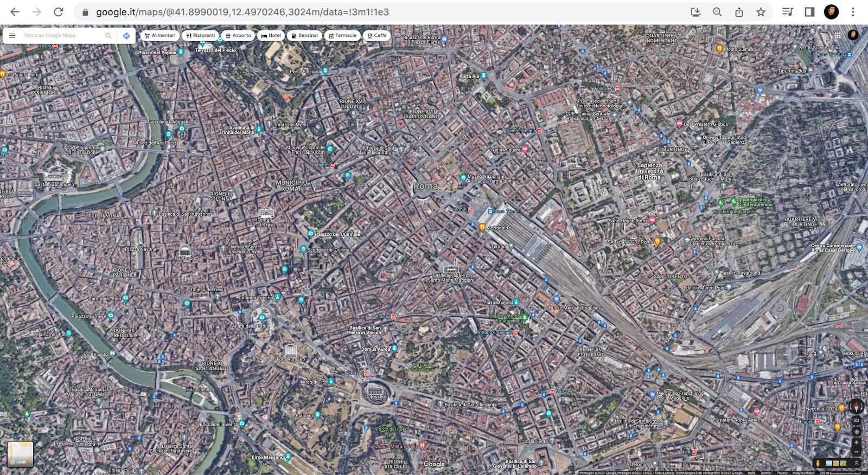The width and height of the screenshot is (868, 475).
Task: Click the Castel Sant'Angelo label
Action: pos(54,184)
